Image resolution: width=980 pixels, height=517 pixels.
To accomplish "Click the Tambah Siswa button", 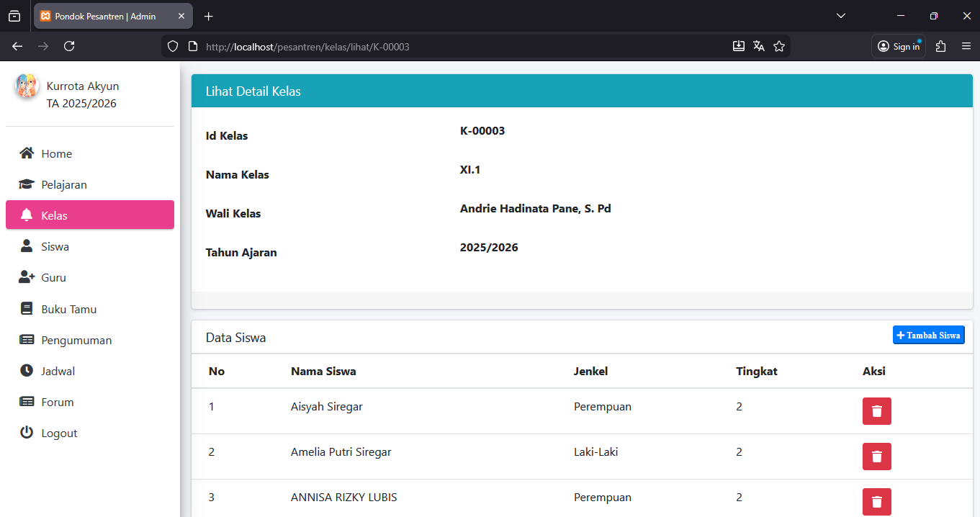I will (928, 335).
